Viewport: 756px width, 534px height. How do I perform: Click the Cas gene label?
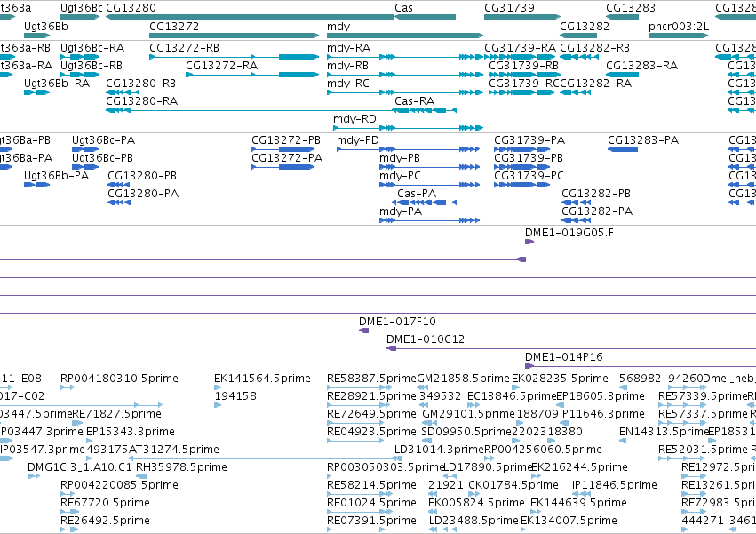pyautogui.click(x=403, y=8)
